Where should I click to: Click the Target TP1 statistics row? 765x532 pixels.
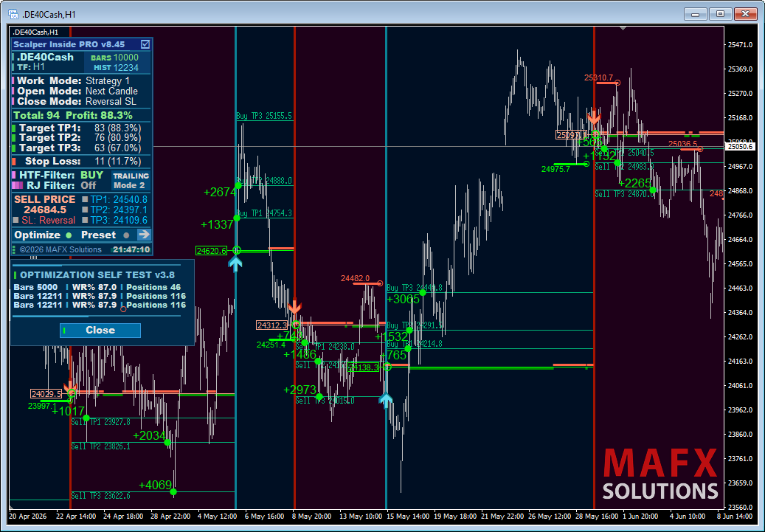pos(77,128)
